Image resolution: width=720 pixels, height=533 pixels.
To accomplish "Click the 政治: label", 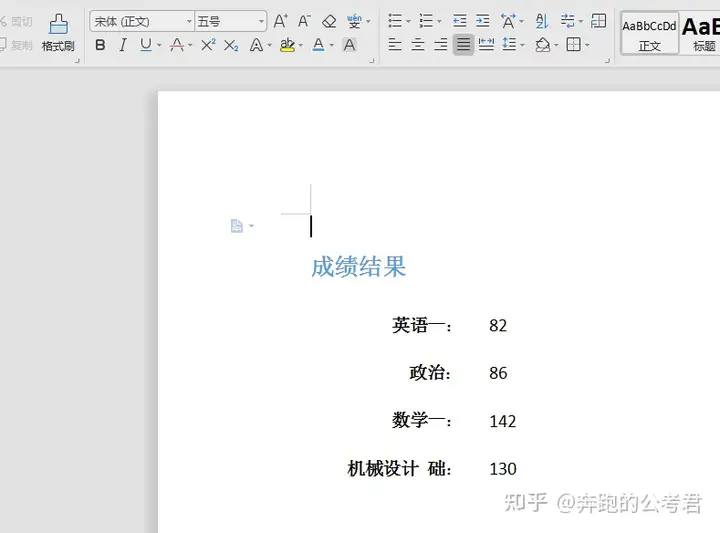I will coord(430,373).
